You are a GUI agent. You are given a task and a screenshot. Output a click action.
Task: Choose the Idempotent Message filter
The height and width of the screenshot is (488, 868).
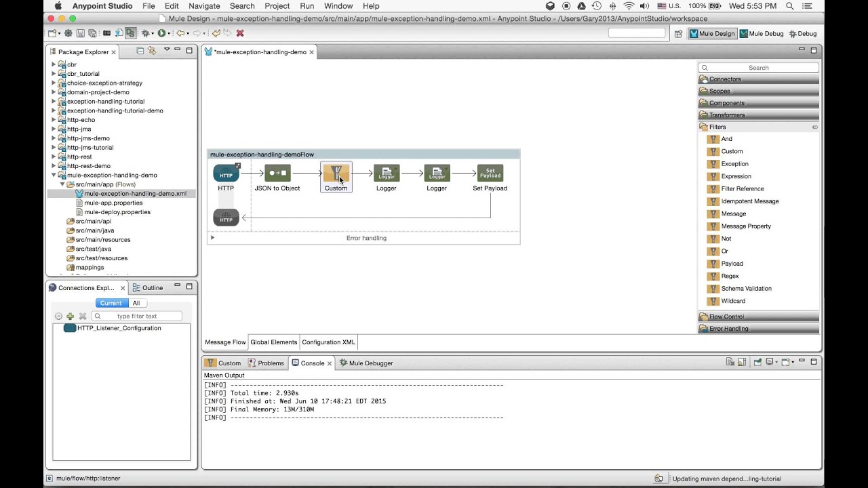click(750, 201)
